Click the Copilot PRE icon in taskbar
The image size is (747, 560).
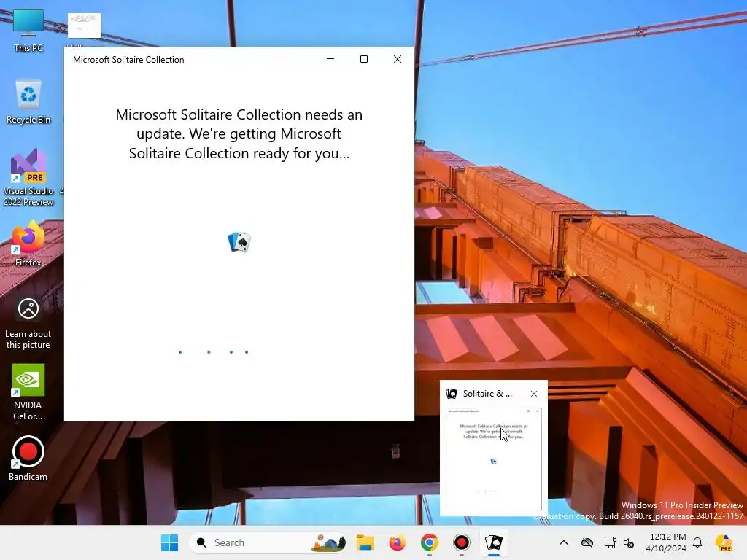[x=724, y=542]
